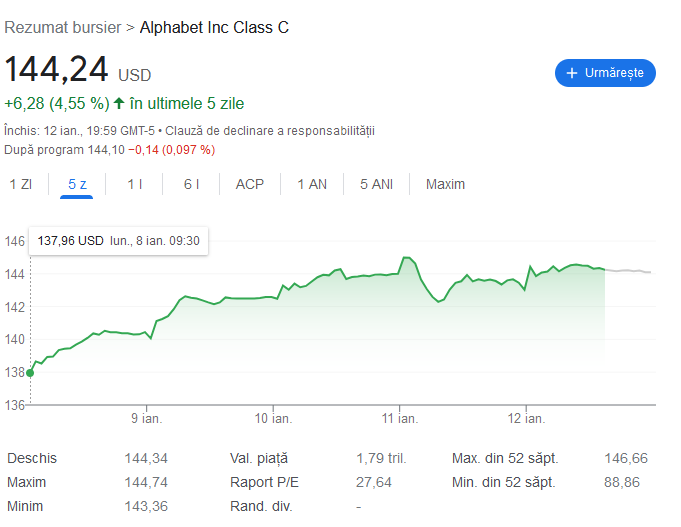This screenshot has width=681, height=527.
Task: Click the 136 y-axis label
Action: click(x=14, y=405)
